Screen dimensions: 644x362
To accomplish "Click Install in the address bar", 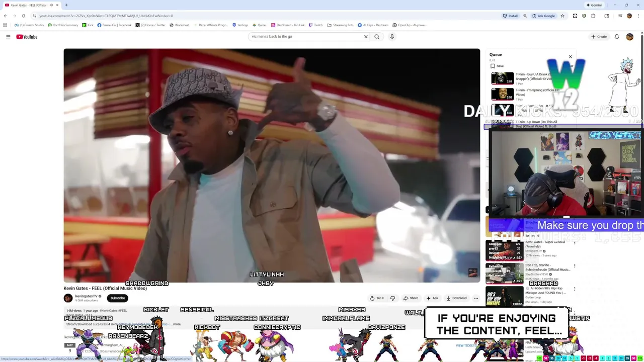I will (x=510, y=16).
